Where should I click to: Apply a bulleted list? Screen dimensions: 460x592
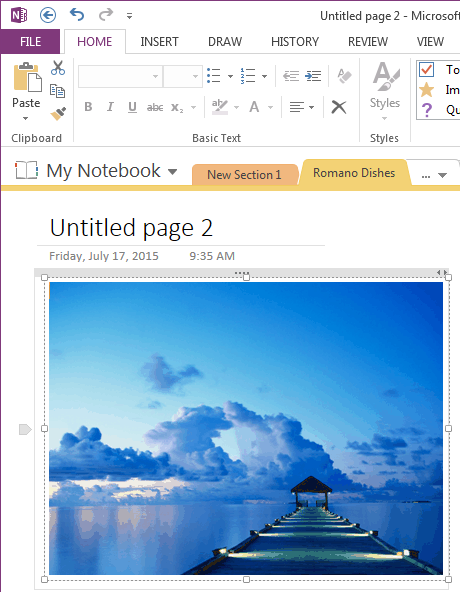click(x=214, y=76)
